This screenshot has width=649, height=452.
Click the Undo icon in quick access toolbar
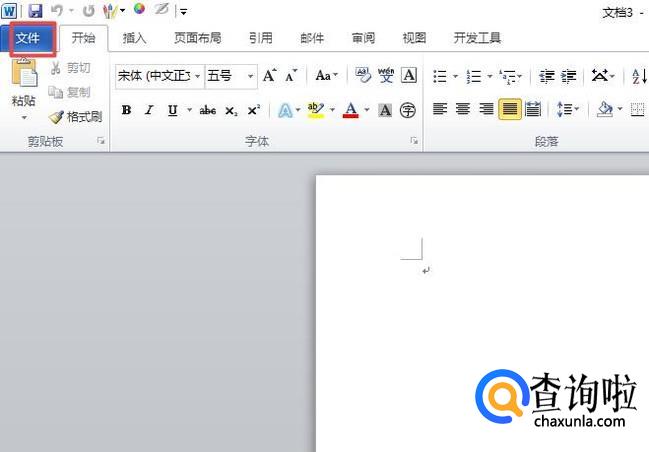click(x=57, y=10)
